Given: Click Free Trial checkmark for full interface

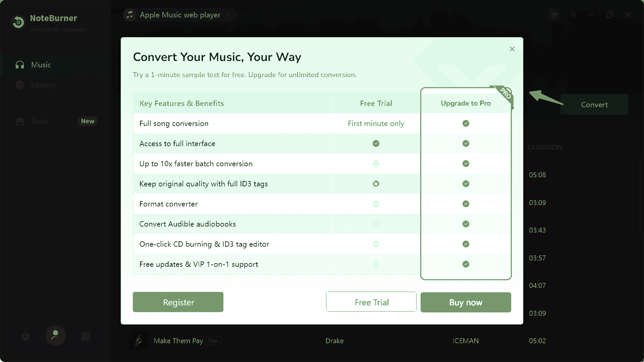Looking at the screenshot, I should (x=376, y=143).
